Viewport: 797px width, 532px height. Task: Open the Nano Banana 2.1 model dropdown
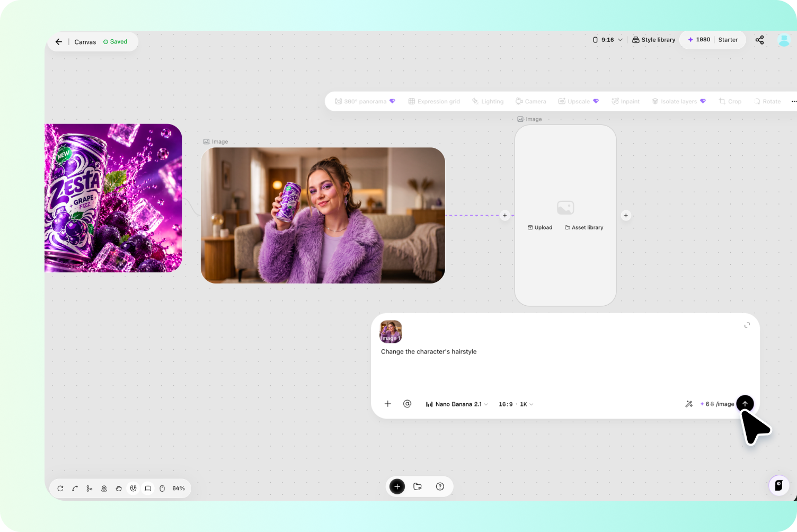pos(457,404)
